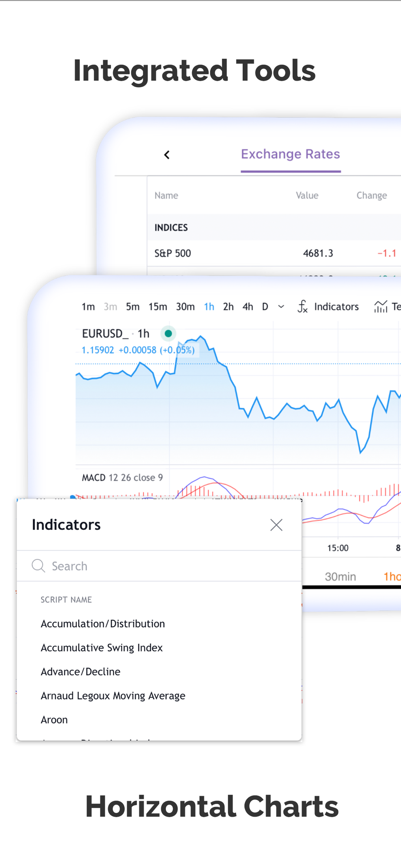Expand the timeframe dropdown chevron

[281, 307]
